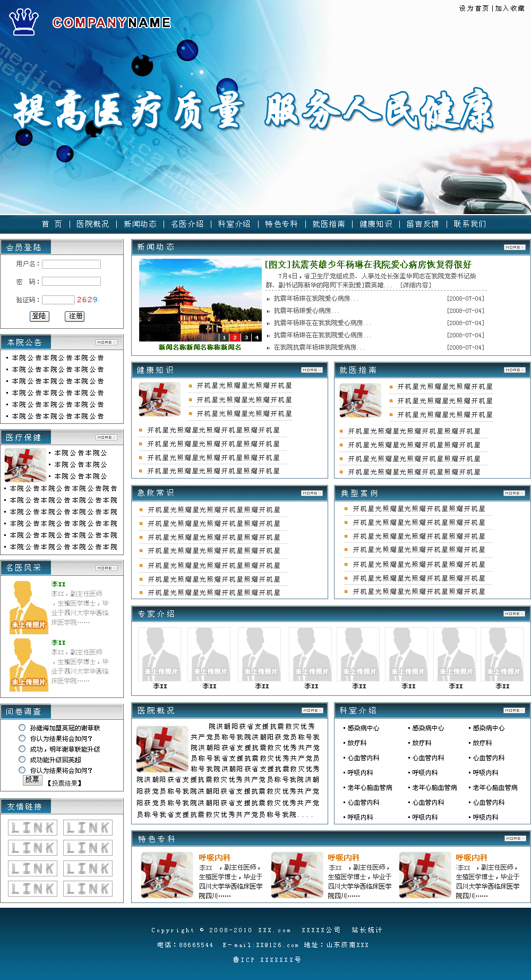Screen dimensions: 531x980
Task: Click the crown logo icon
Action: (x=24, y=22)
